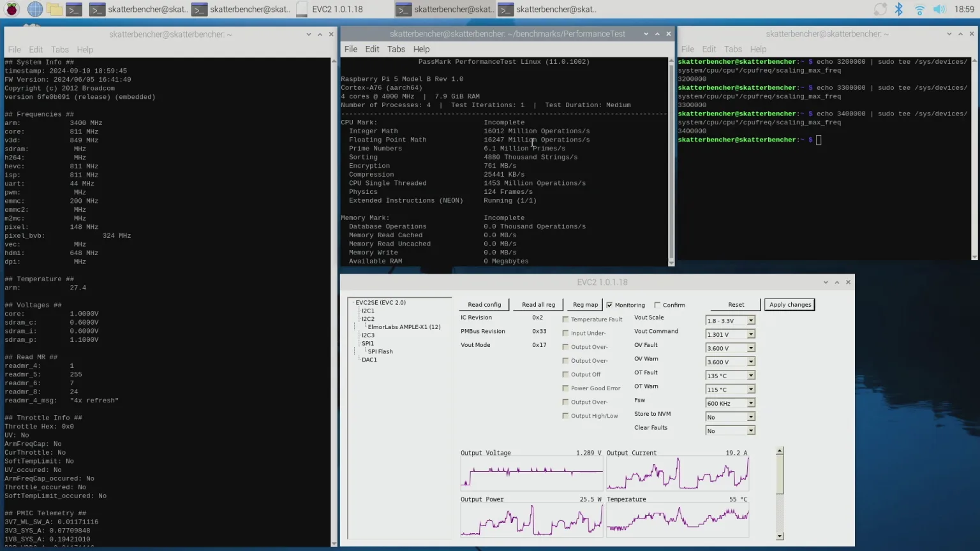Open the Reg map button
Image resolution: width=980 pixels, height=551 pixels.
[585, 305]
